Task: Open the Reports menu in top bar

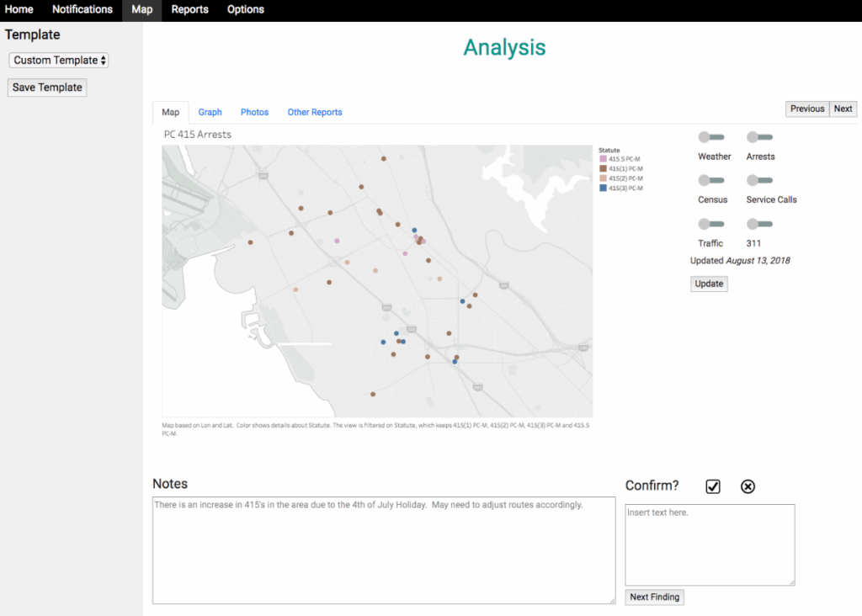Action: coord(189,10)
